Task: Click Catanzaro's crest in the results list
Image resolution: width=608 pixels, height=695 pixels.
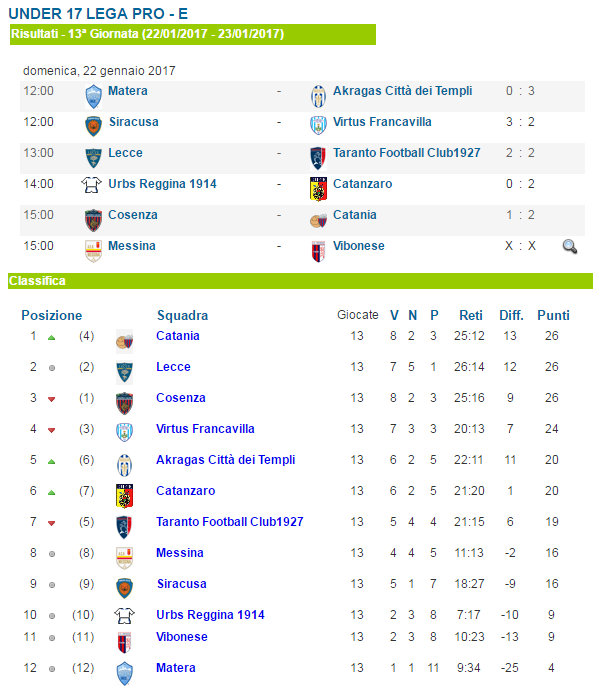Action: pos(318,189)
